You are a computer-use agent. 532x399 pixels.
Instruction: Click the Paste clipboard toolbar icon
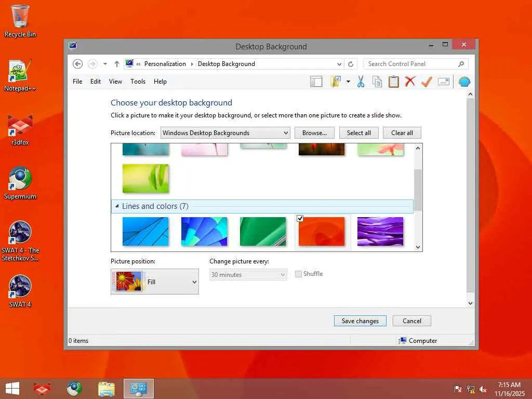(394, 82)
